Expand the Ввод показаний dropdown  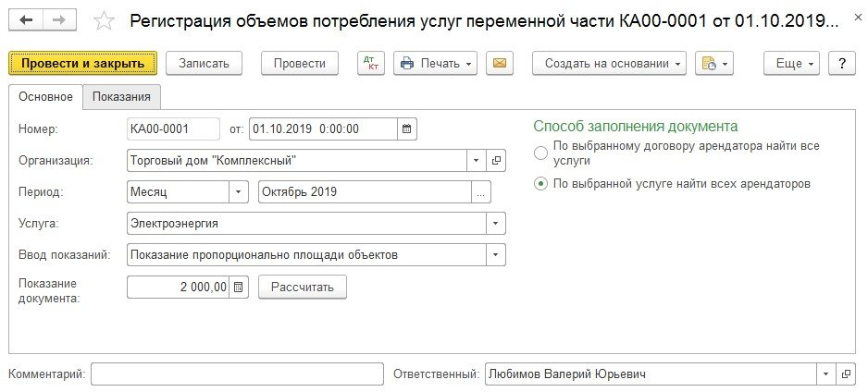pyautogui.click(x=496, y=255)
